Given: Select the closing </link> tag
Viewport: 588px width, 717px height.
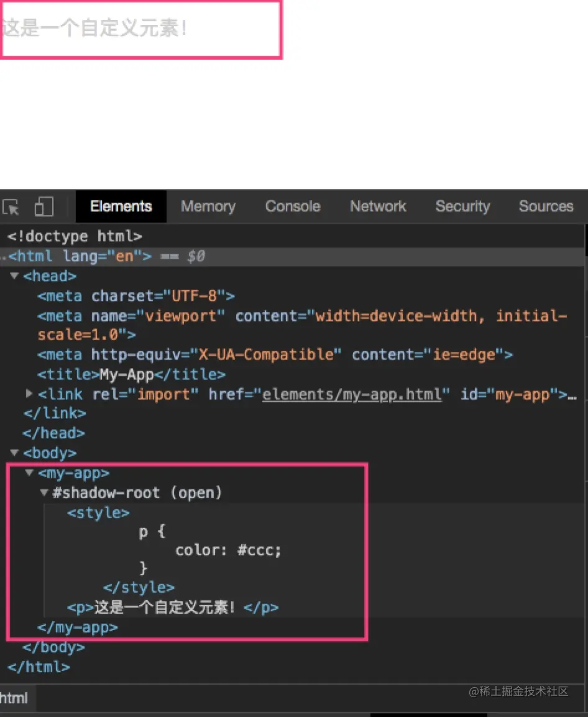Looking at the screenshot, I should click(55, 414).
